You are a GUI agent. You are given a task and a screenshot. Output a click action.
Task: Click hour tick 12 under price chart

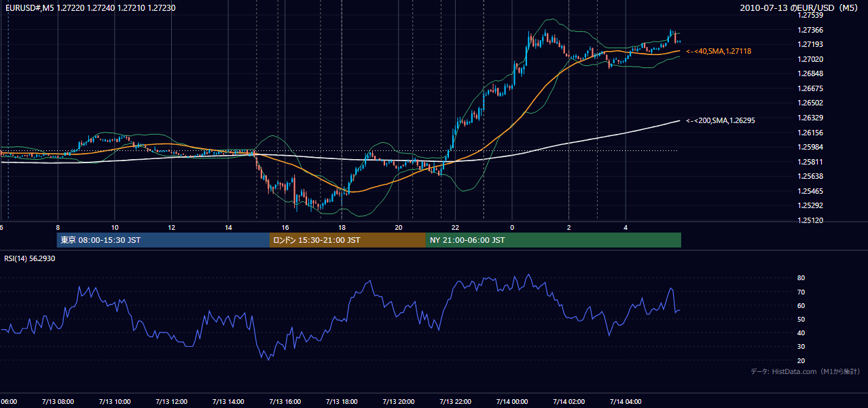(x=172, y=228)
